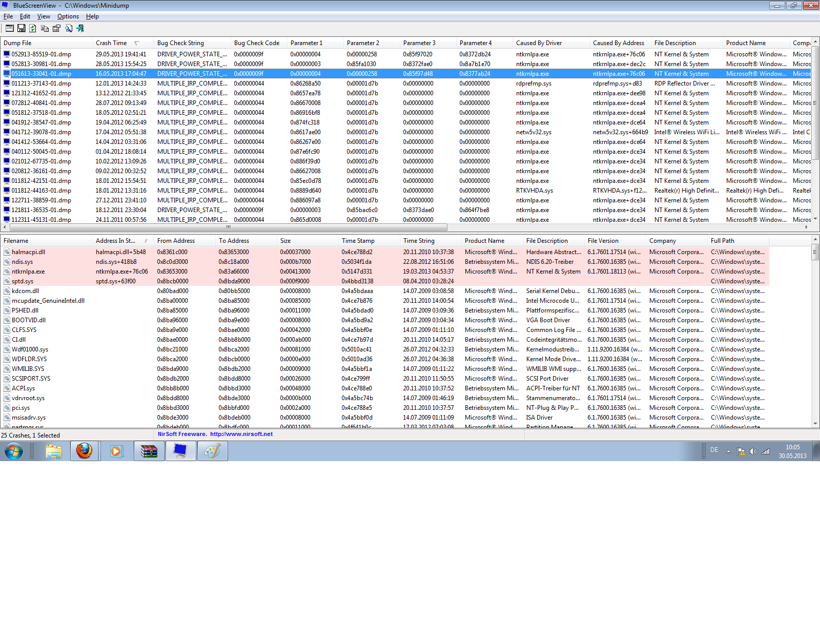
Task: Click the Action Center flag tray icon
Action: 741,451
